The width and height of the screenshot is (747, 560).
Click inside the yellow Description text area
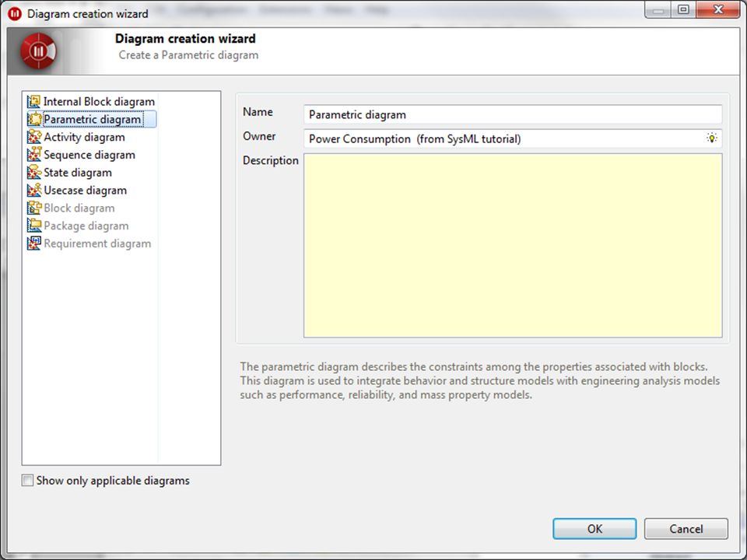pos(513,245)
